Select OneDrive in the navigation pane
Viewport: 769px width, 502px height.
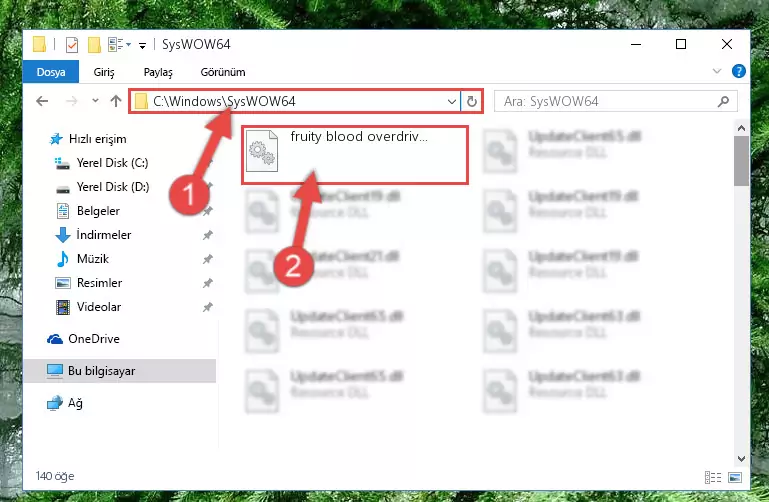click(x=94, y=339)
